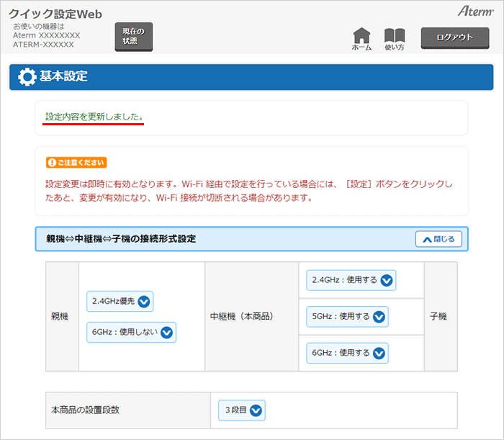Click the 設定内容を更新しました message
The image size is (504, 440).
pyautogui.click(x=94, y=116)
